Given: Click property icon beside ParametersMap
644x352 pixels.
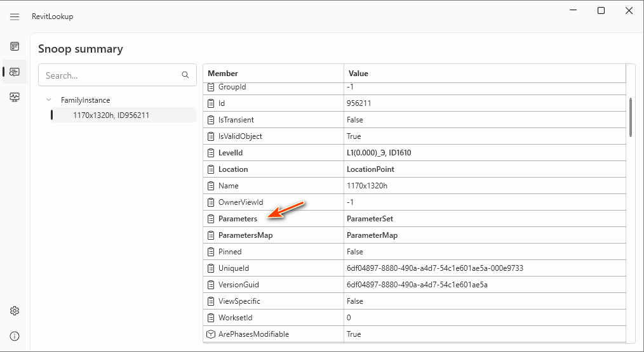Looking at the screenshot, I should click(211, 235).
